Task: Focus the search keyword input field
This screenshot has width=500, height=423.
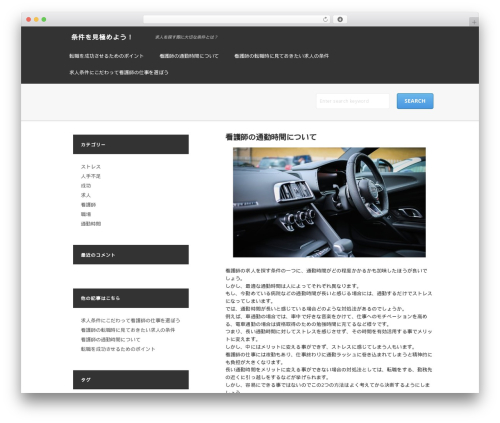Action: [x=353, y=101]
